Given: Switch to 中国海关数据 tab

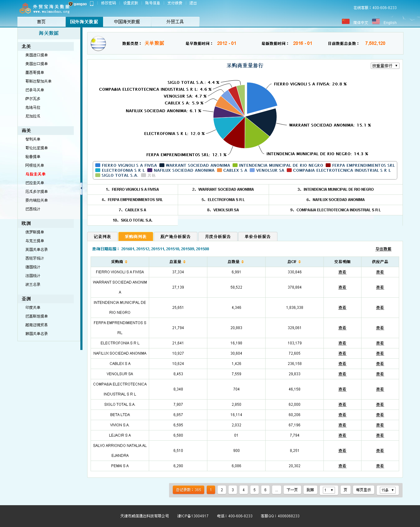Looking at the screenshot, I should click(x=127, y=22).
